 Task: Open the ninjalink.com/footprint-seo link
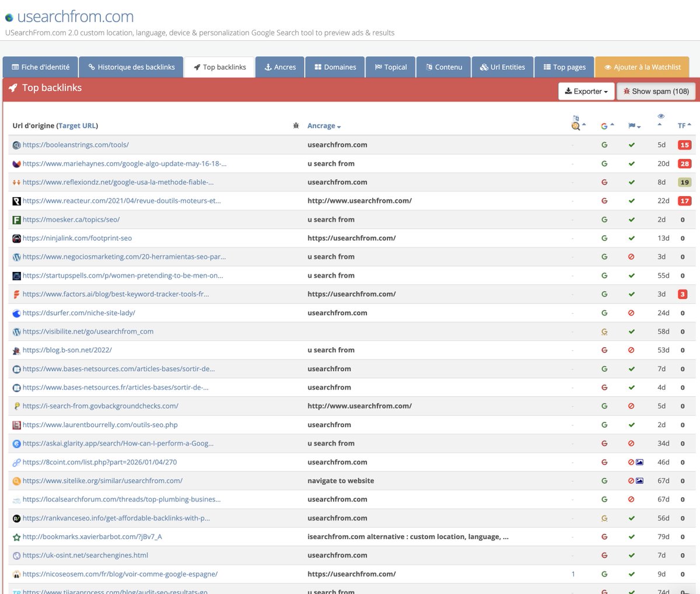(x=77, y=238)
